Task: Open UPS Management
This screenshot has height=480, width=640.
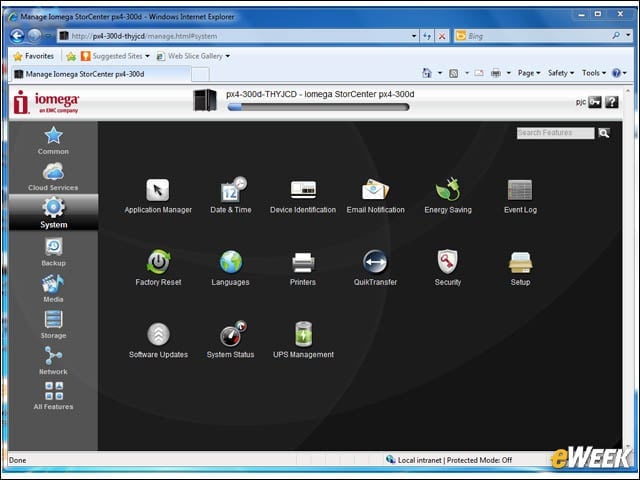Action: (x=303, y=340)
